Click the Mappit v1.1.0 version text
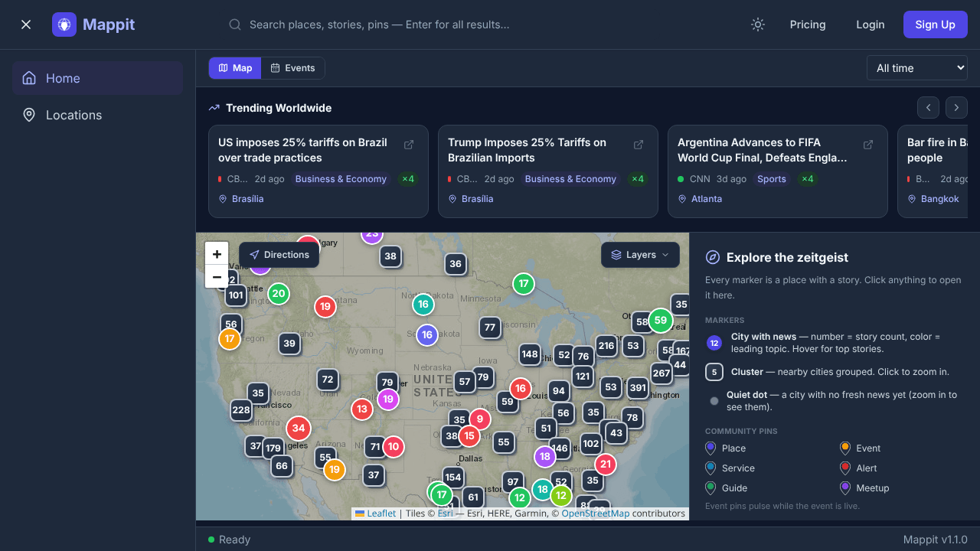Image resolution: width=980 pixels, height=551 pixels. pos(936,540)
